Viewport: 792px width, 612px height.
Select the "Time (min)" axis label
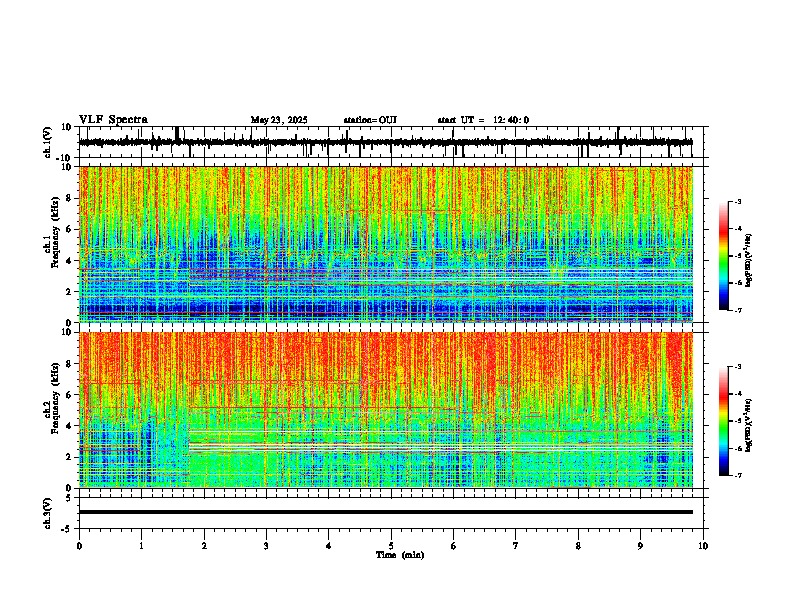pos(400,555)
